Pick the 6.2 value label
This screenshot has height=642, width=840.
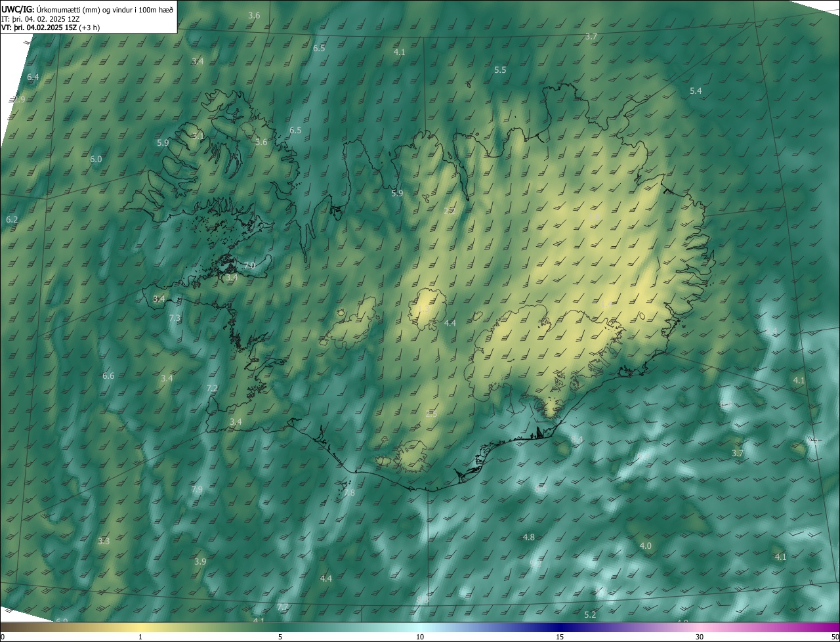point(12,219)
